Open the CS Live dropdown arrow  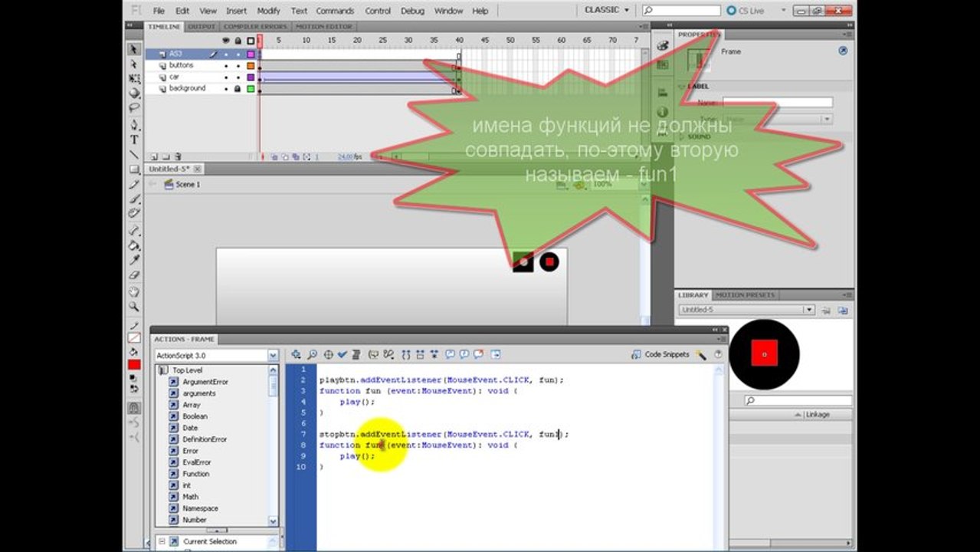point(784,11)
